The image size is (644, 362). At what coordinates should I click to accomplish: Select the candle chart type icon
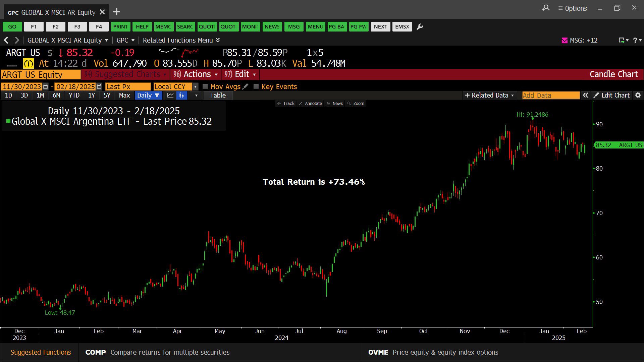[181, 96]
